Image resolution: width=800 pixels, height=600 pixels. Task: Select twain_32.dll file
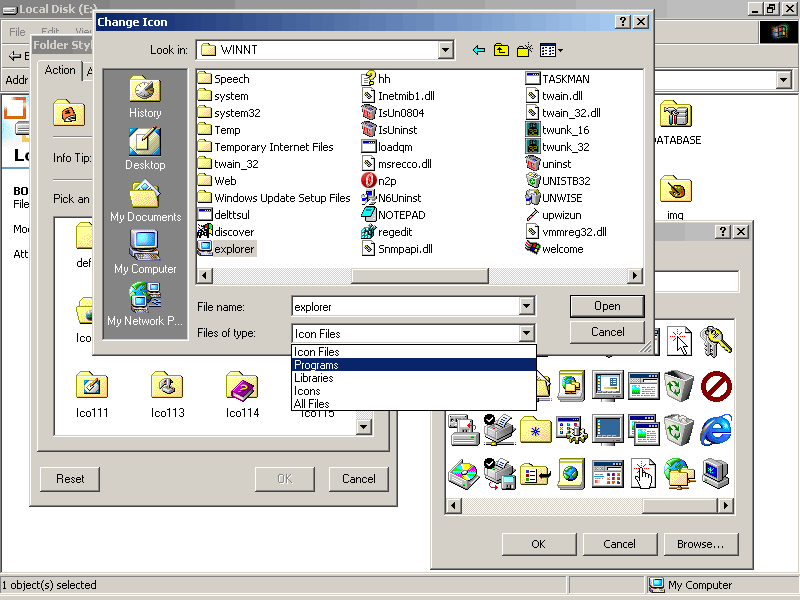pos(563,113)
